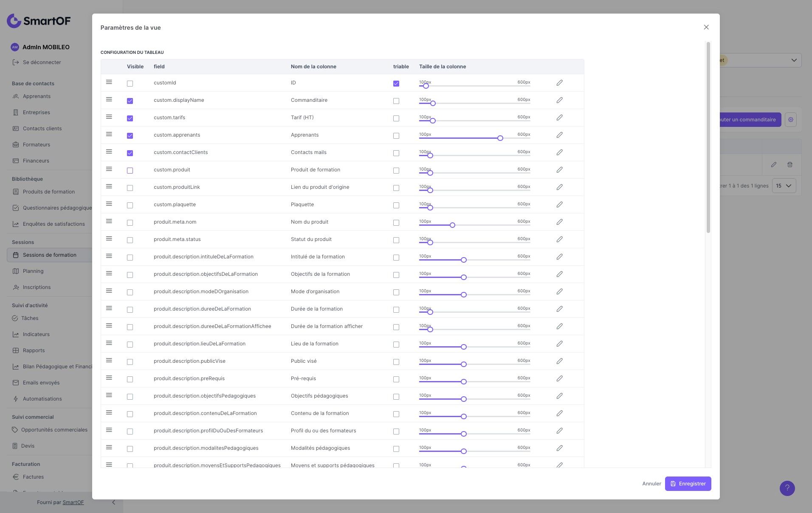Expand the dropdown at the top right
Image resolution: width=812 pixels, height=513 pixels.
tap(793, 60)
